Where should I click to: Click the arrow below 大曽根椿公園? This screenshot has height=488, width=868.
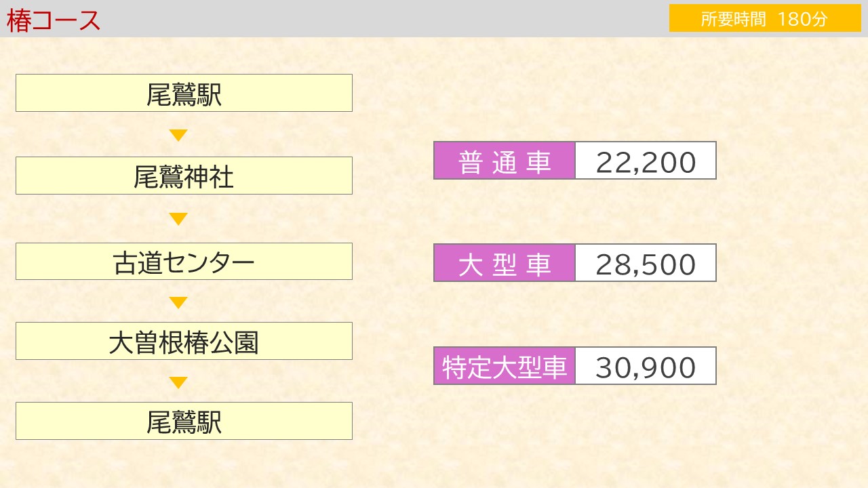coord(178,383)
